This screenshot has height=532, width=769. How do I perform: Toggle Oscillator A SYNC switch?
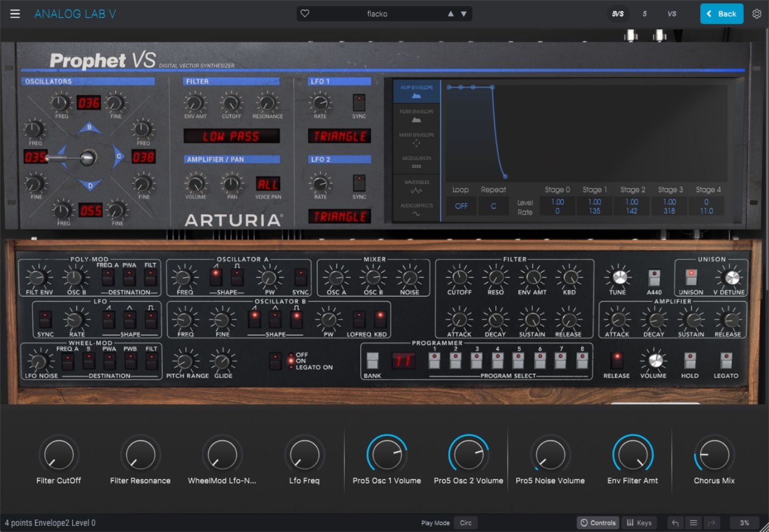coord(300,277)
